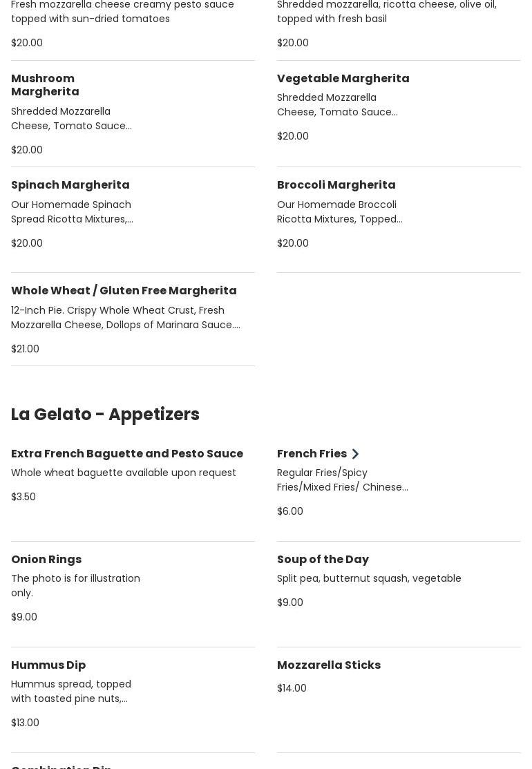
Task: Click the La Gelato - Appetizers heading
Action: tap(105, 415)
